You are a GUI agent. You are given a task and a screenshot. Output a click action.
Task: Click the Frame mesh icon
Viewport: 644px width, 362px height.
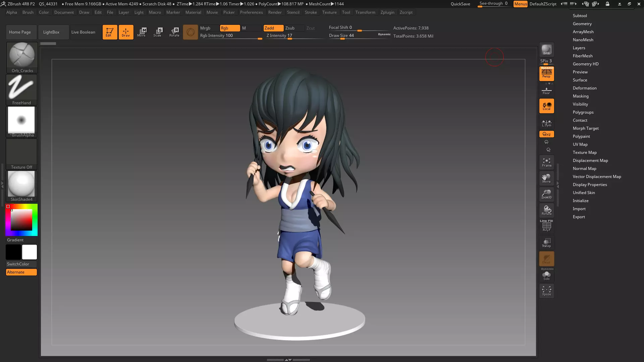(546, 163)
